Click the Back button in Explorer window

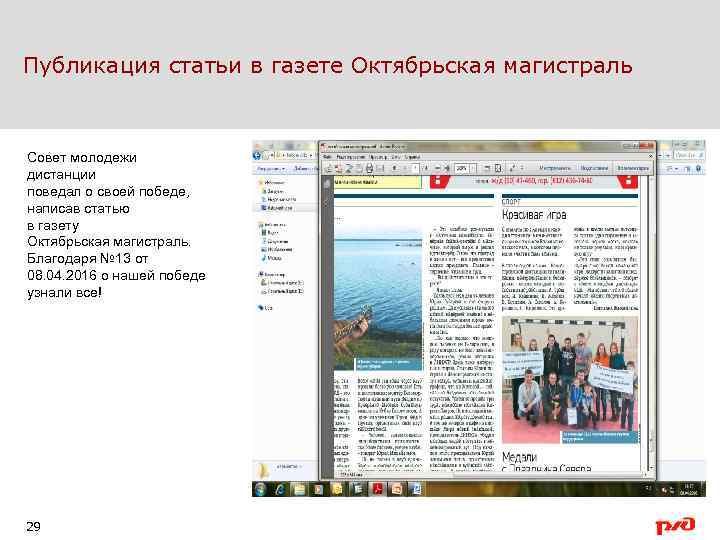(257, 155)
